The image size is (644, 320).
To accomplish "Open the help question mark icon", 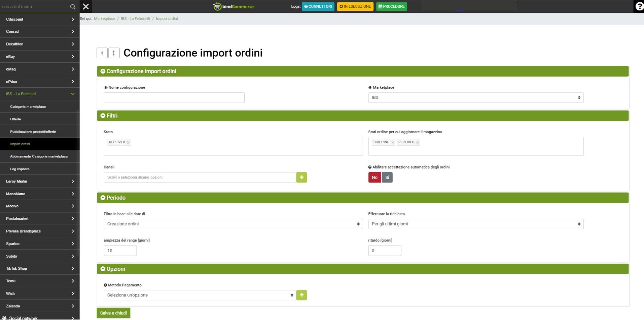I will pyautogui.click(x=639, y=6).
